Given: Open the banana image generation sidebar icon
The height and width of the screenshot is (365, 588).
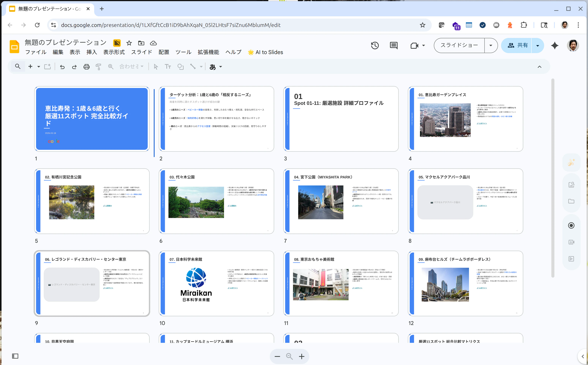Looking at the screenshot, I should click(x=571, y=162).
